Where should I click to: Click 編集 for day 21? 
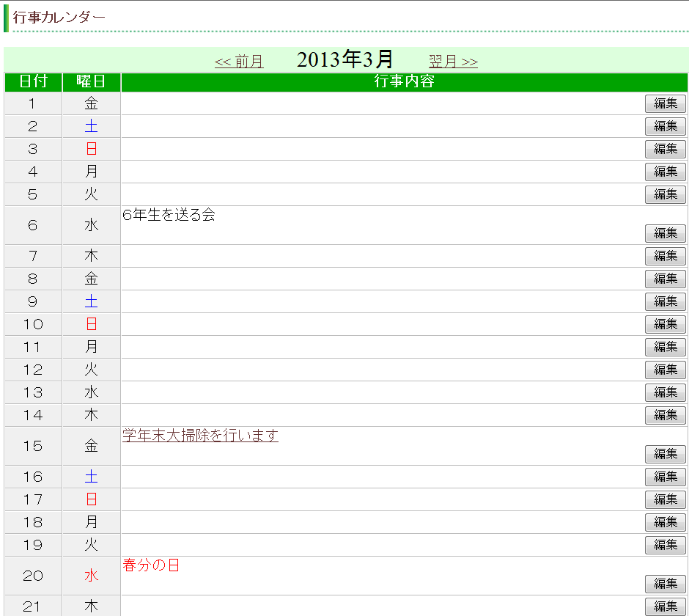tap(666, 606)
